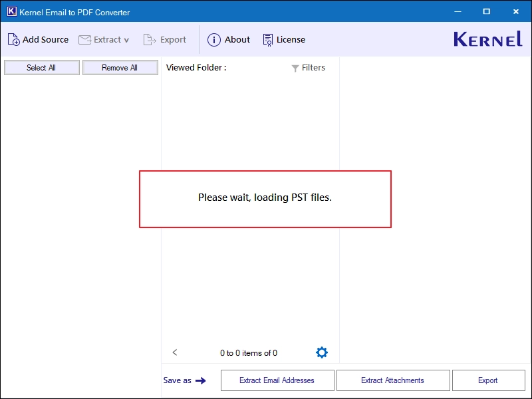532x399 pixels.
Task: Close the Kernel converter window
Action: click(516, 11)
